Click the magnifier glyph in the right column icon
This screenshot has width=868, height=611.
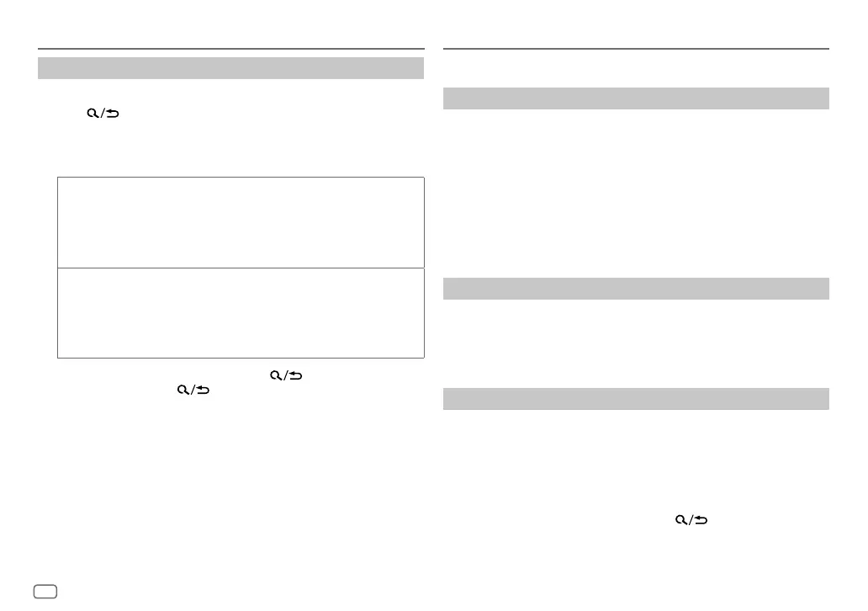[681, 519]
